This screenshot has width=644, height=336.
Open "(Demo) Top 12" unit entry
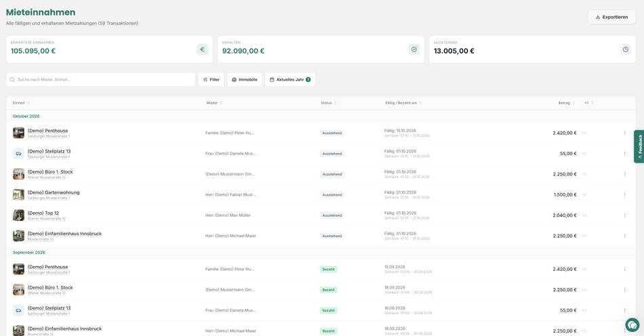43,213
